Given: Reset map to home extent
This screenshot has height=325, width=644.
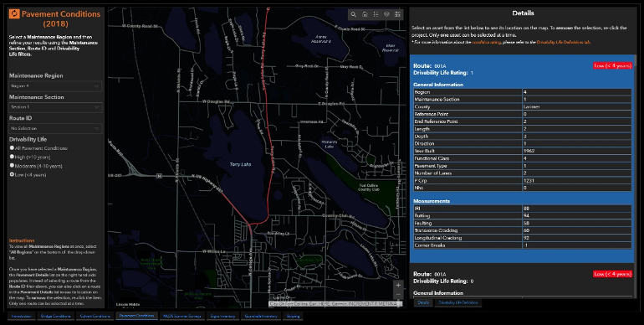Looking at the screenshot, I should click(x=365, y=14).
